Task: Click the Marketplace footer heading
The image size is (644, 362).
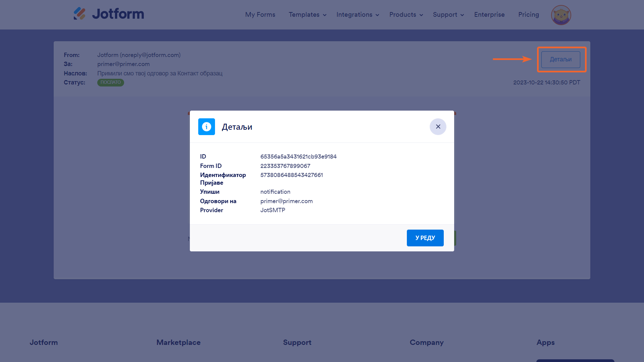Action: (178, 343)
